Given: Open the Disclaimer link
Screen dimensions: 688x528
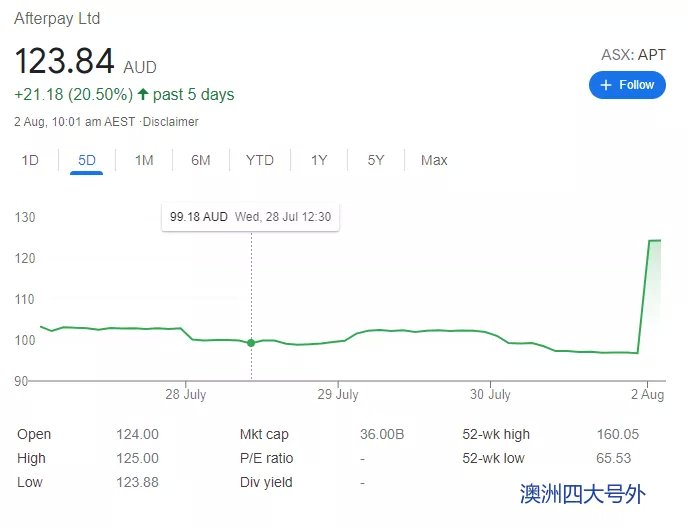Looking at the screenshot, I should click(171, 122).
